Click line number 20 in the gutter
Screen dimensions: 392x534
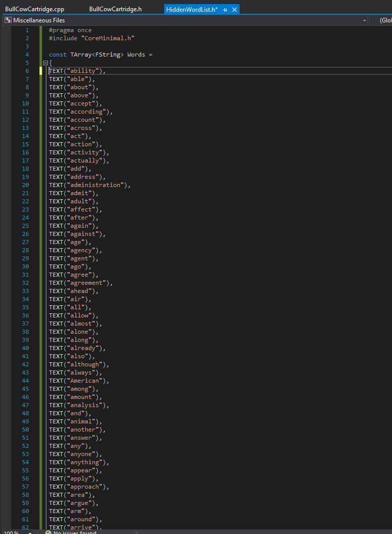25,185
